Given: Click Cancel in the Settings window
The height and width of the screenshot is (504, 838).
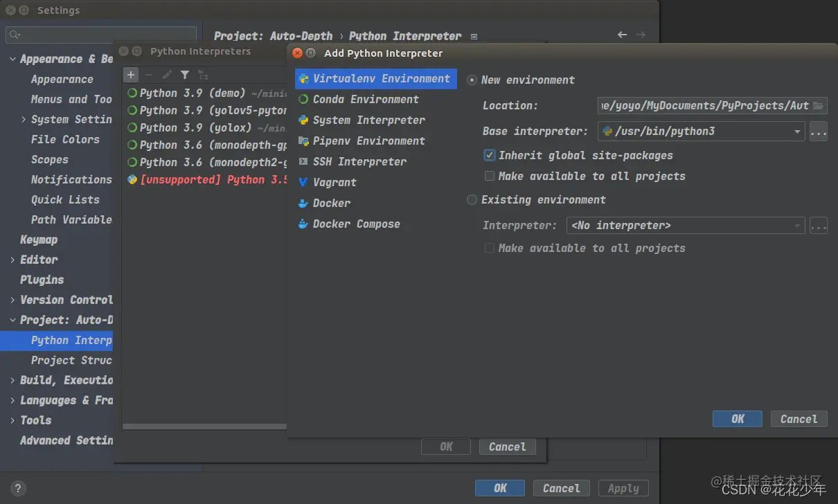Looking at the screenshot, I should click(x=561, y=488).
